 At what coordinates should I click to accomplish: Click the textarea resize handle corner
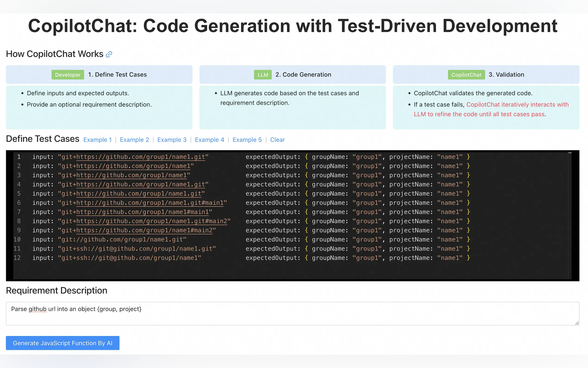(577, 323)
